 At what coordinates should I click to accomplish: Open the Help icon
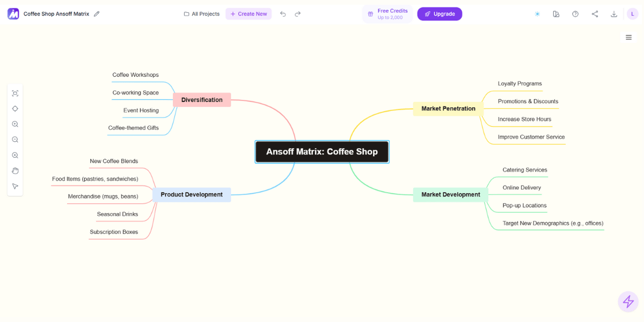(x=575, y=13)
